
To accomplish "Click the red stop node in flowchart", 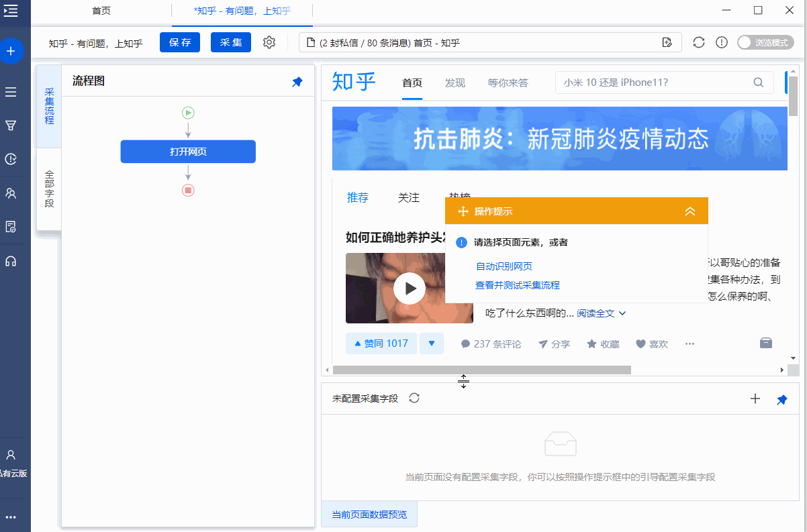I will tap(188, 191).
